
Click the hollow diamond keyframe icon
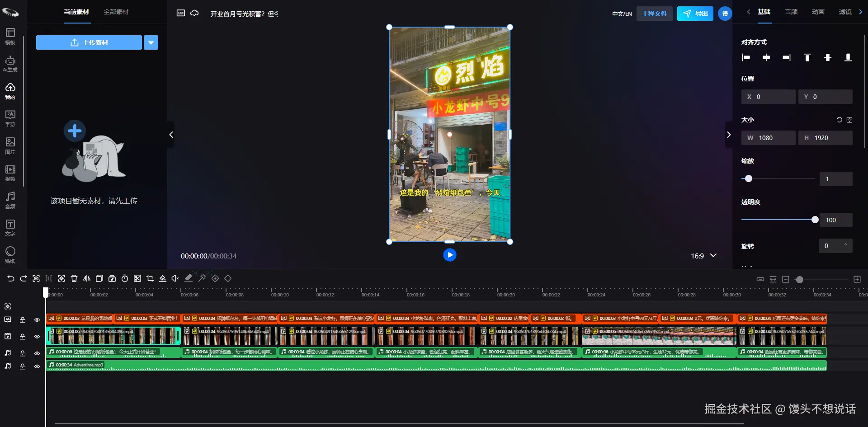click(228, 278)
